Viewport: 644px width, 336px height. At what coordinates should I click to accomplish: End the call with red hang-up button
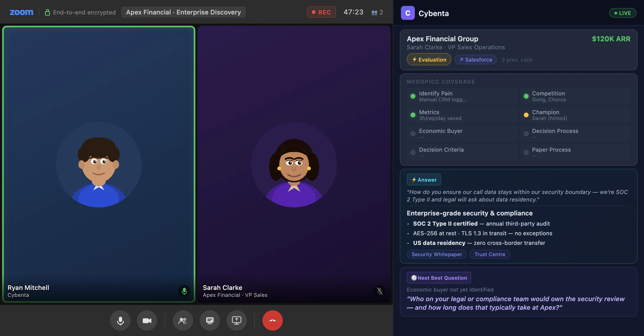tap(272, 320)
